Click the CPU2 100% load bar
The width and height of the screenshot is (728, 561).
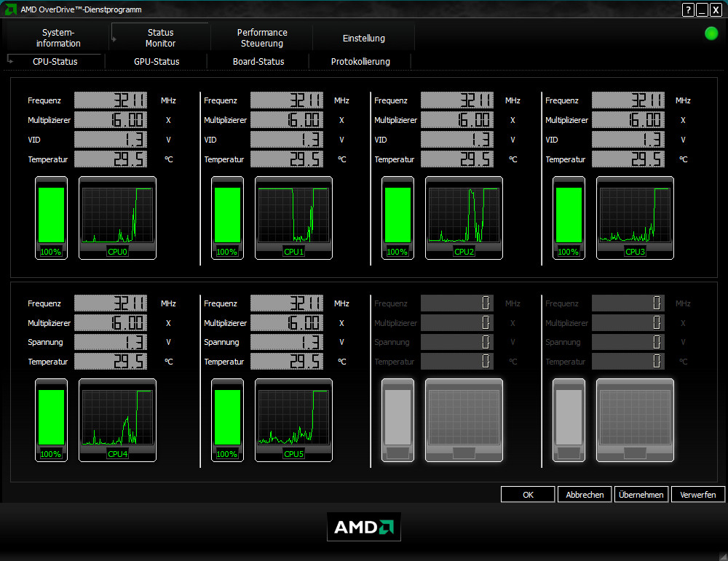click(397, 218)
